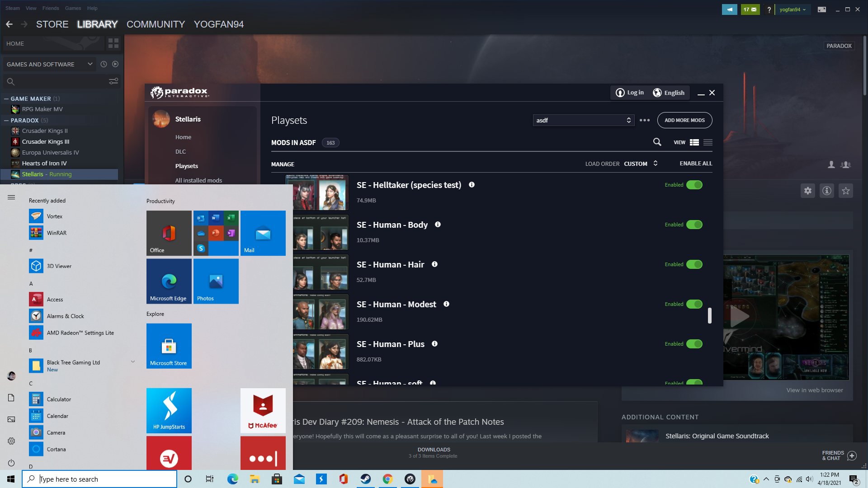Open Google Chrome from the taskbar
868x488 pixels.
click(388, 479)
